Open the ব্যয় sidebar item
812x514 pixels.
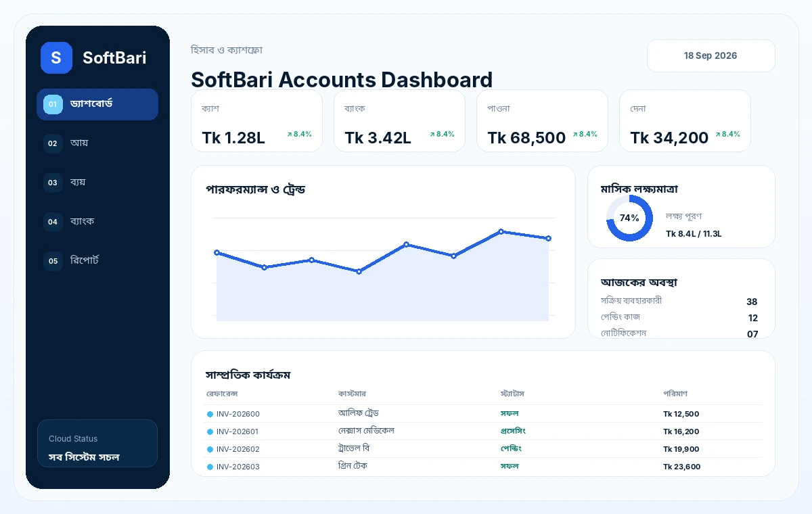97,183
